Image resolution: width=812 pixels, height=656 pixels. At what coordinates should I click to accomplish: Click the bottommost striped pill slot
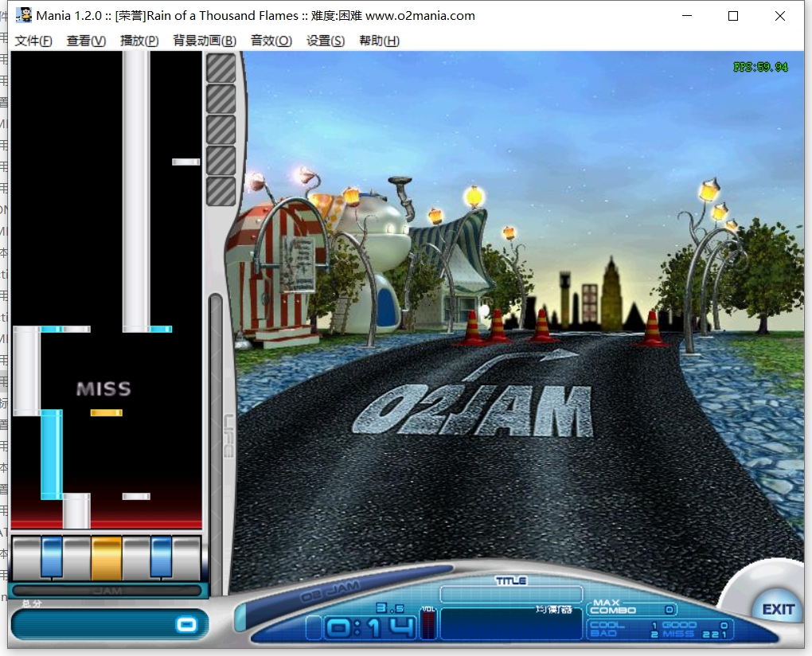pyautogui.click(x=221, y=192)
